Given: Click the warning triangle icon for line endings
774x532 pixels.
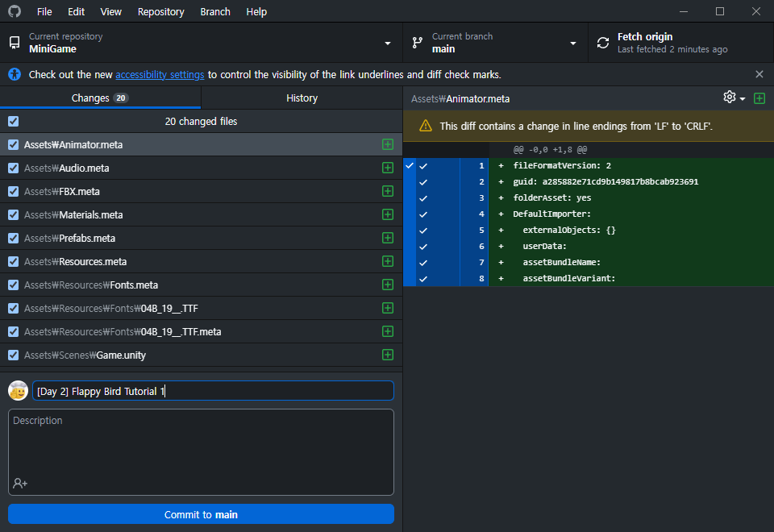Looking at the screenshot, I should coord(426,126).
